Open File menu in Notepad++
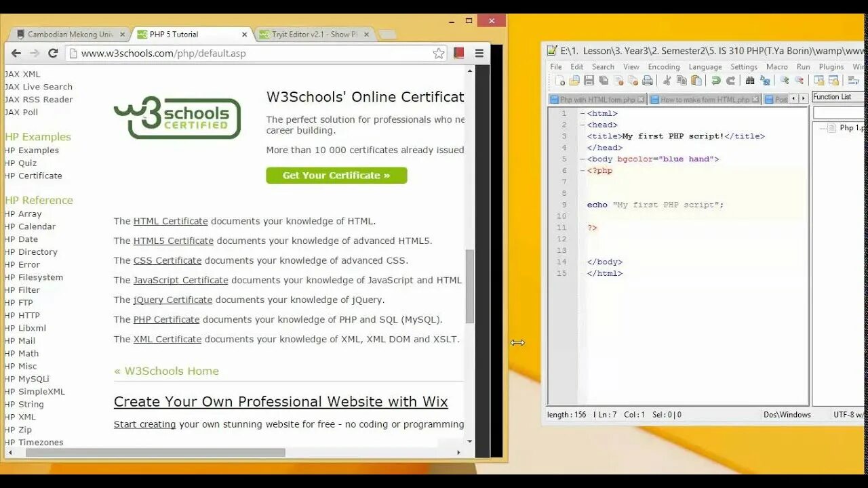Image resolution: width=868 pixels, height=488 pixels. click(556, 66)
